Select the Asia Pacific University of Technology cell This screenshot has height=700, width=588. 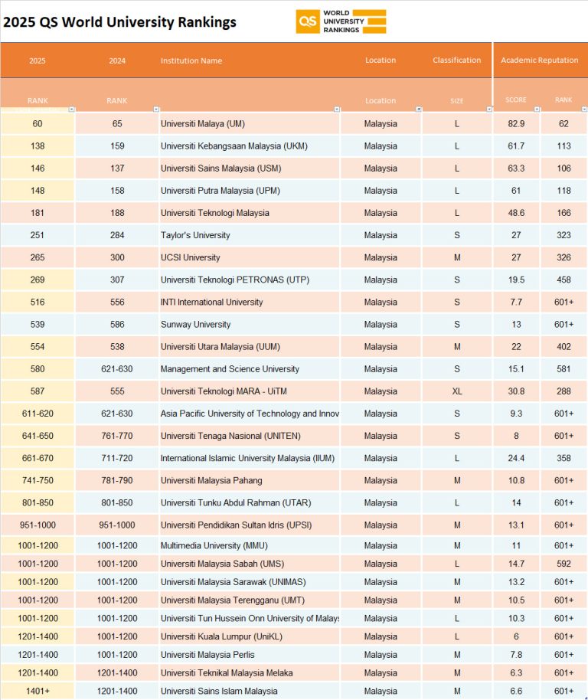250,414
